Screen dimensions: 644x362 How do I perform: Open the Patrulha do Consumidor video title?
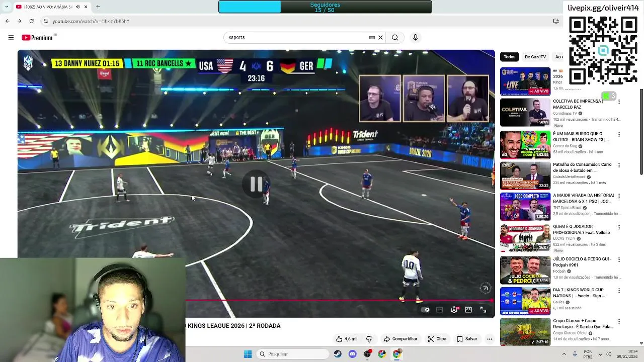pyautogui.click(x=583, y=167)
